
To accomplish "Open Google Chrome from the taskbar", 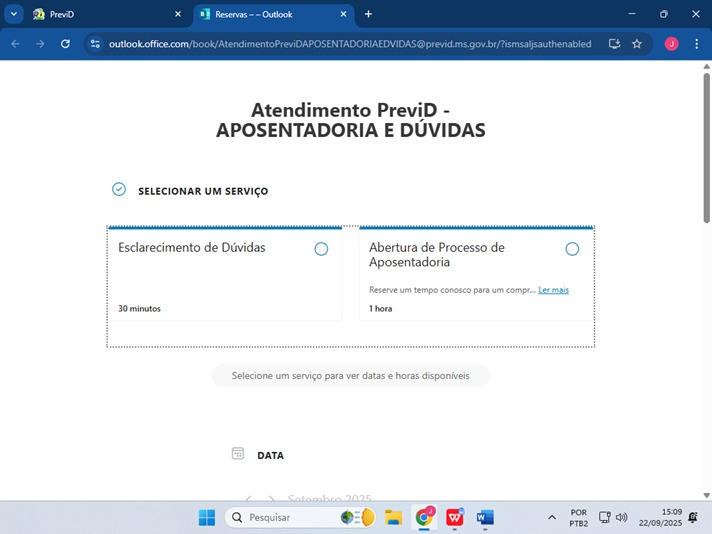I will 424,518.
